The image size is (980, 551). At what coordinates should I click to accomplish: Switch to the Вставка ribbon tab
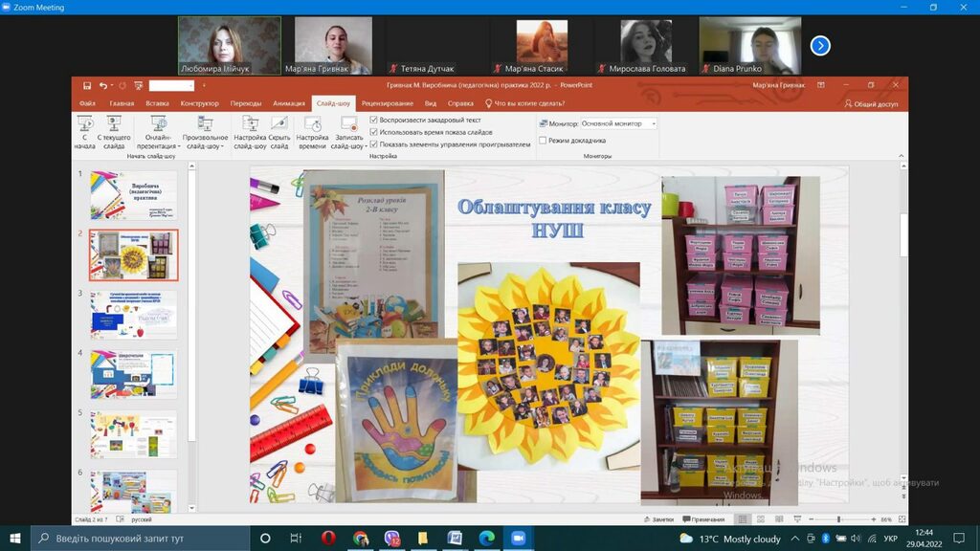[158, 103]
